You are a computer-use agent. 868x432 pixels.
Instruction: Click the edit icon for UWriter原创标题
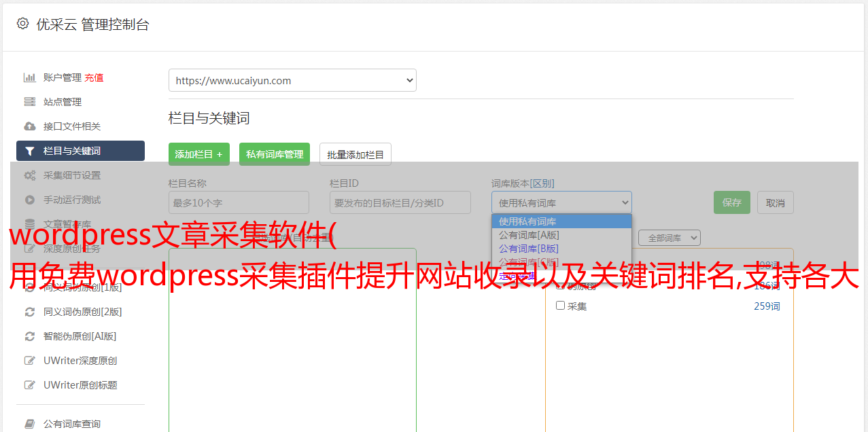pos(30,385)
